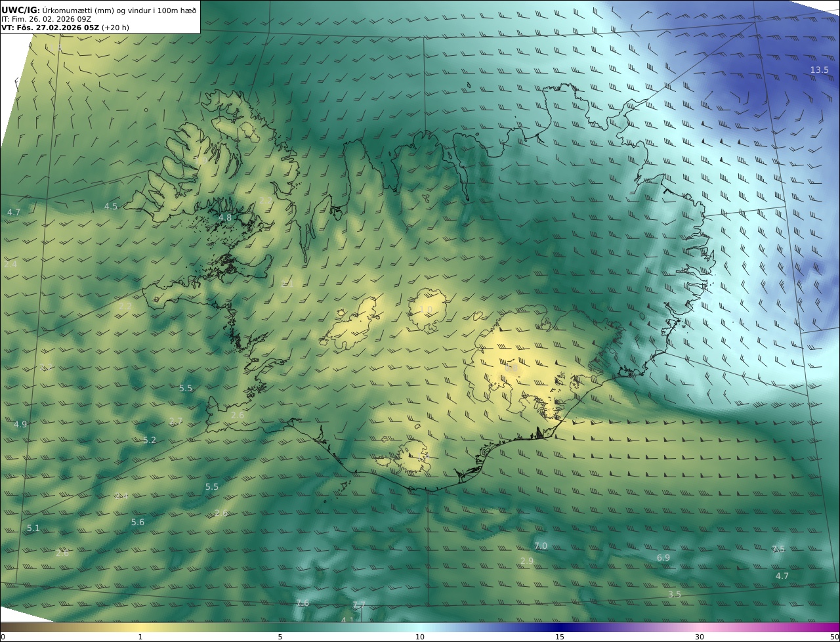Image resolution: width=840 pixels, height=642 pixels.
Task: Click the 13.5 value on the map
Action: [x=819, y=70]
